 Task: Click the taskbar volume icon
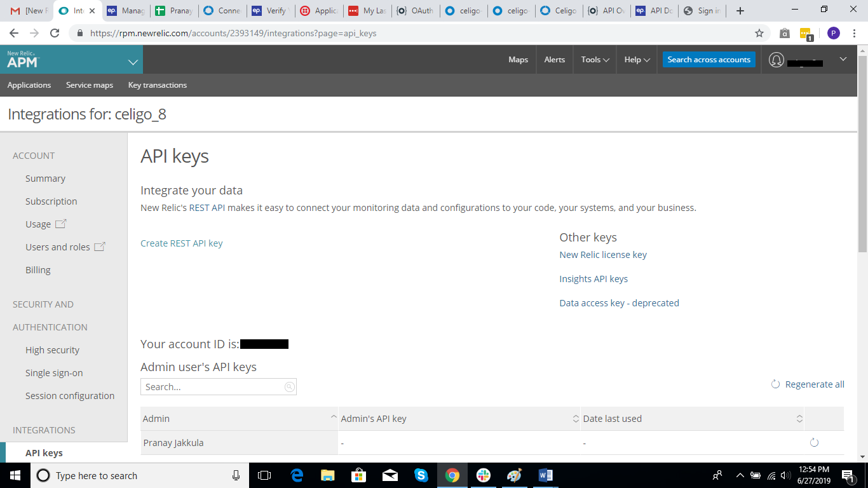click(x=786, y=475)
